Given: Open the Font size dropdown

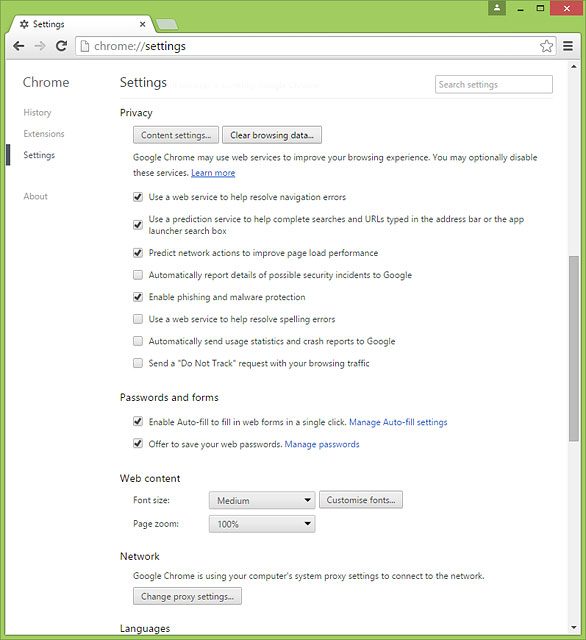Looking at the screenshot, I should point(262,500).
